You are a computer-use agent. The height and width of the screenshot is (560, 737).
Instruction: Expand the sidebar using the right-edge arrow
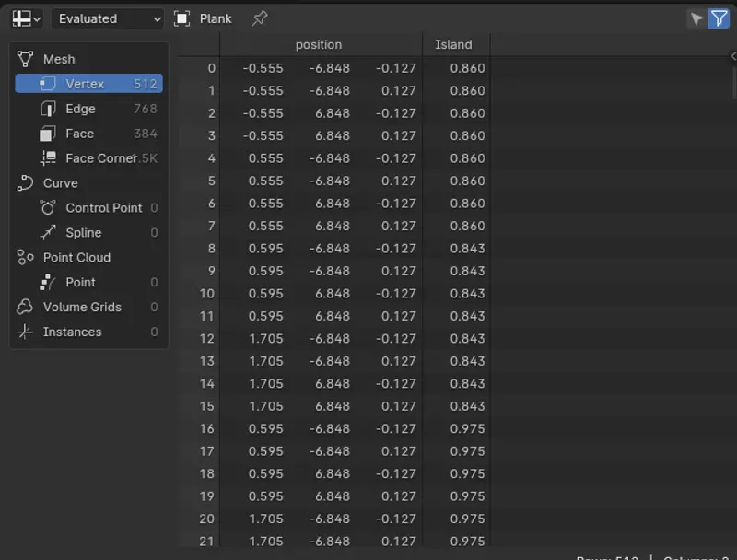click(731, 56)
